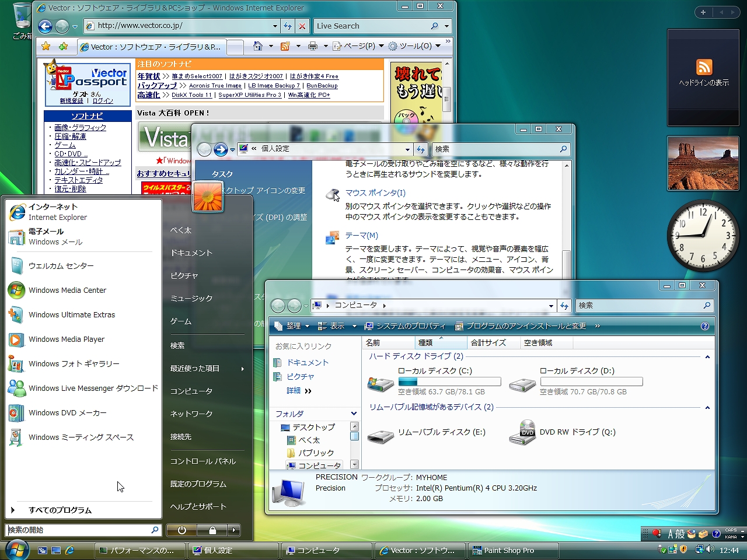Viewport: 747px width, 560px height.
Task: Lock the computer with the padlock button
Action: tap(212, 530)
